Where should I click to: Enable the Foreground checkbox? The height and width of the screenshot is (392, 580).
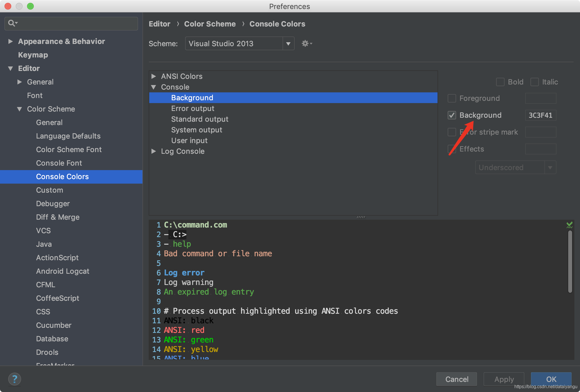pyautogui.click(x=452, y=98)
